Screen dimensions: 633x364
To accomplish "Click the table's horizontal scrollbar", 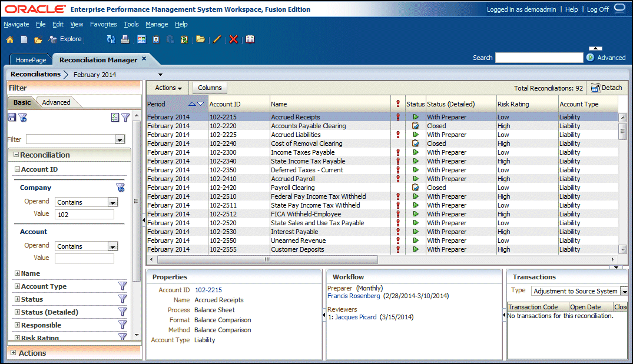I will [x=266, y=259].
